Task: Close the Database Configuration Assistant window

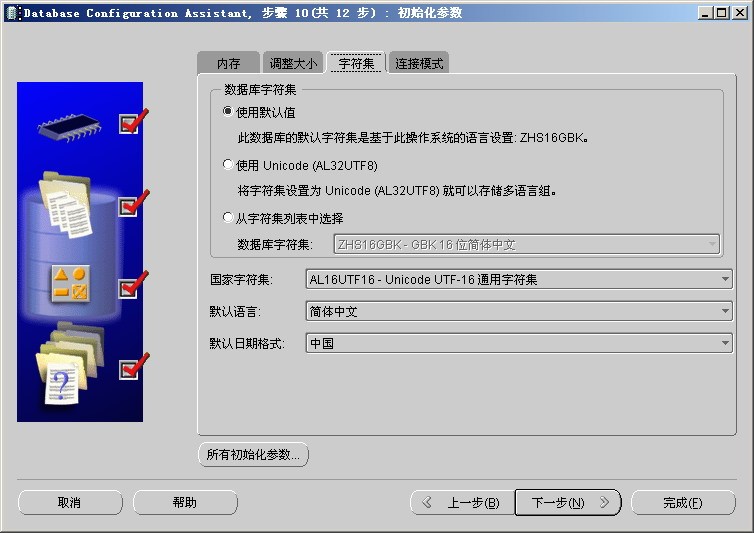Action: 740,13
